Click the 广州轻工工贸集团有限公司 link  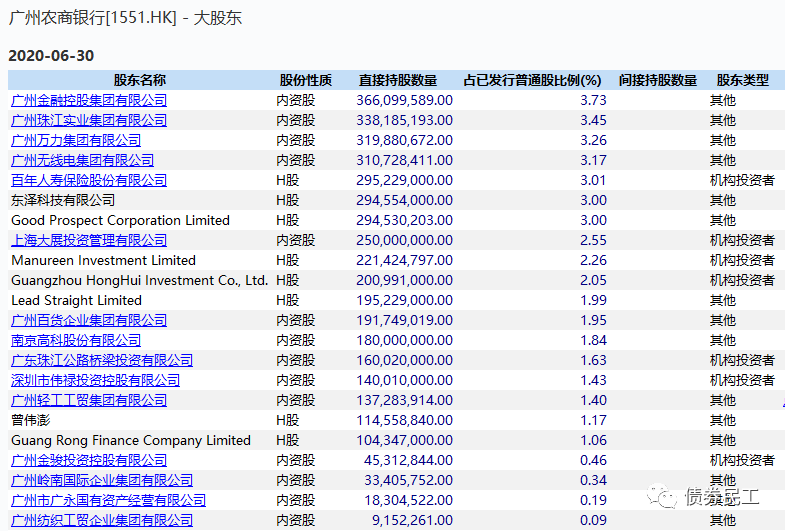click(89, 400)
